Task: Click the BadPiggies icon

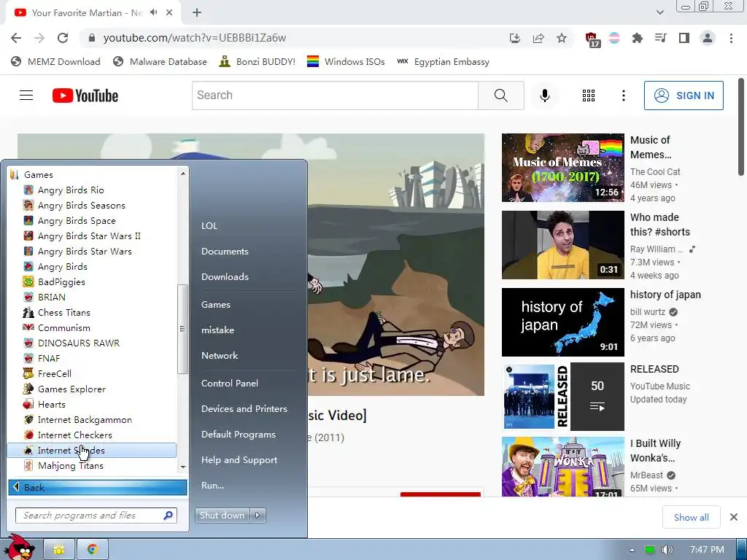Action: (28, 282)
